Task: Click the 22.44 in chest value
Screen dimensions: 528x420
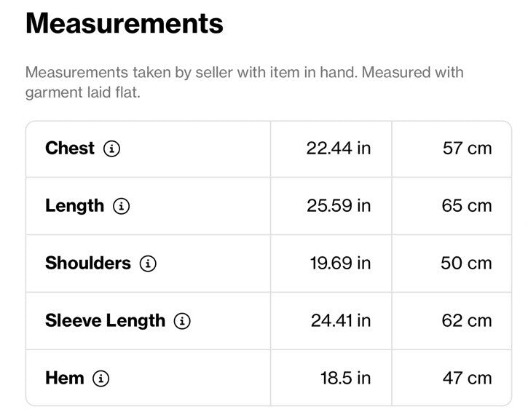Action: tap(339, 148)
